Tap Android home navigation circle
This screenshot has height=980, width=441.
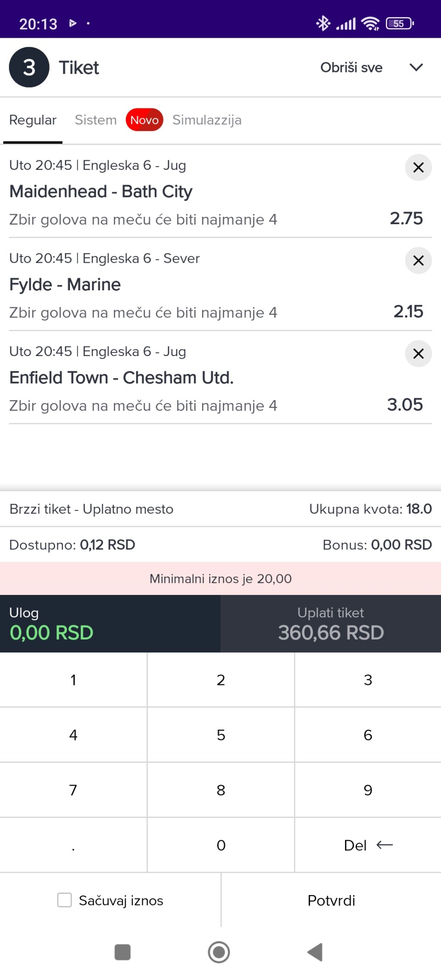coord(219,952)
